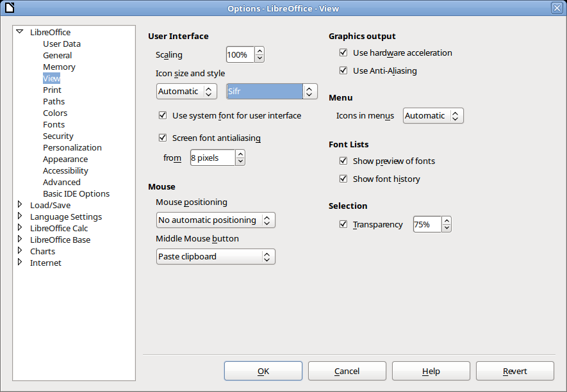This screenshot has height=392, width=567.
Task: Open the Middle Mouse button dropdown
Action: pos(215,257)
